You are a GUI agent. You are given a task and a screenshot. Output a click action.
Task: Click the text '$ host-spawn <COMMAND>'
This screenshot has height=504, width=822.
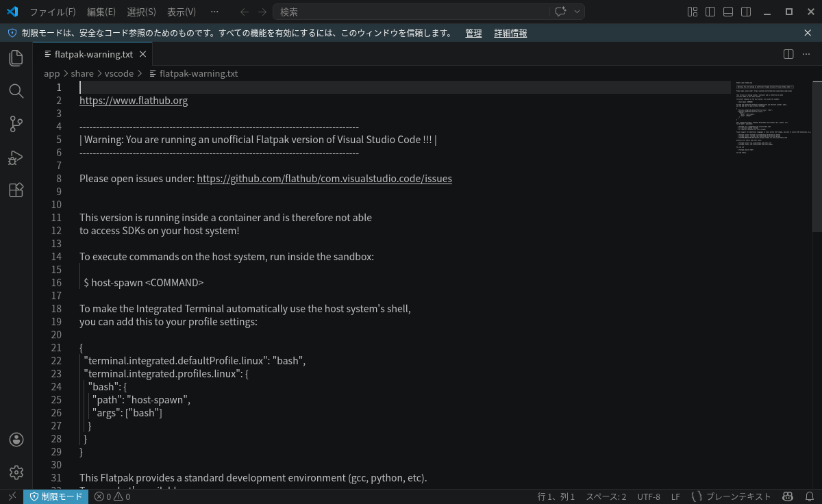pyautogui.click(x=144, y=283)
